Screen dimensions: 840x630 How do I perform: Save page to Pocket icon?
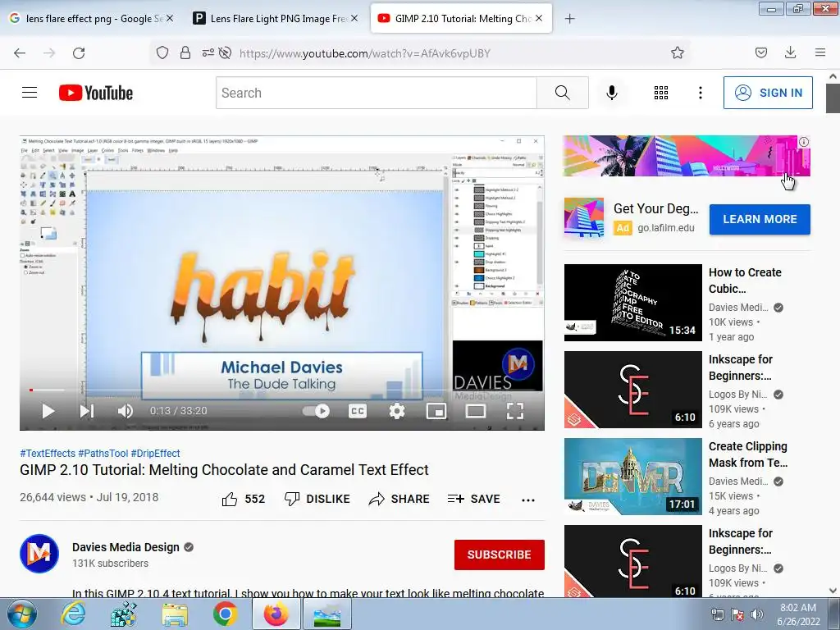point(760,52)
